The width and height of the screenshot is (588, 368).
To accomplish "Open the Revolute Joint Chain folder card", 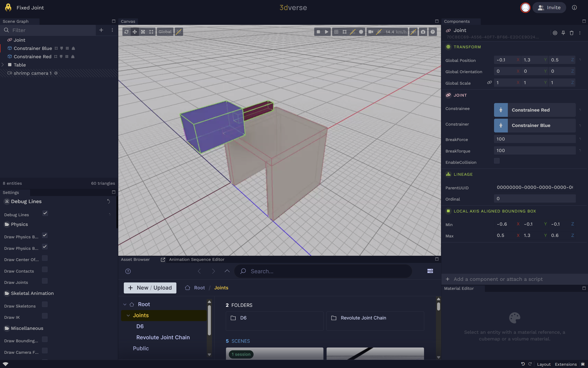I will (x=375, y=321).
